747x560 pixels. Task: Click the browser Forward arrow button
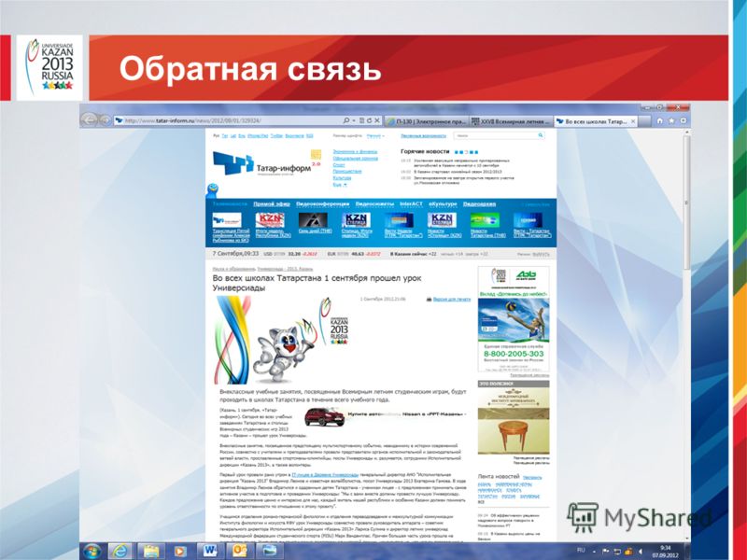[105, 120]
